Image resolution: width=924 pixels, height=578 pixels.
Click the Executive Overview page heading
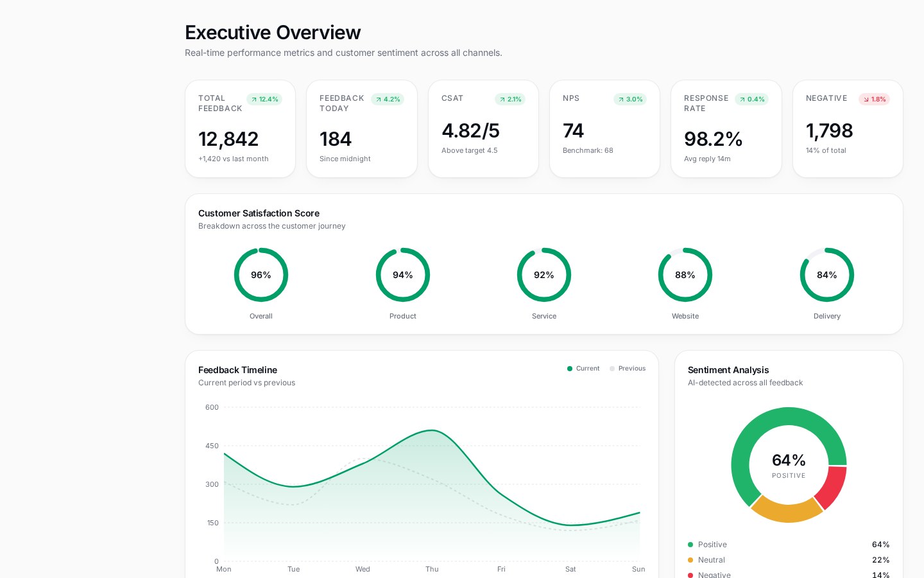(273, 32)
